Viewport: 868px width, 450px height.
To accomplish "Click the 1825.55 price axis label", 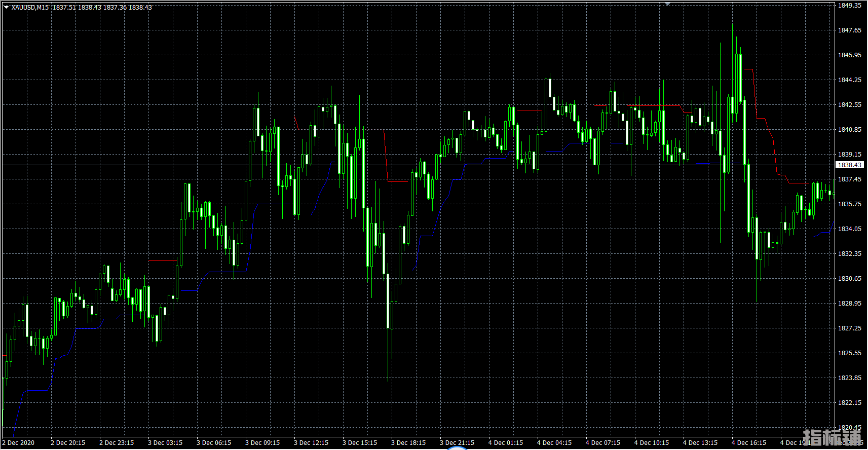I will pyautogui.click(x=849, y=353).
